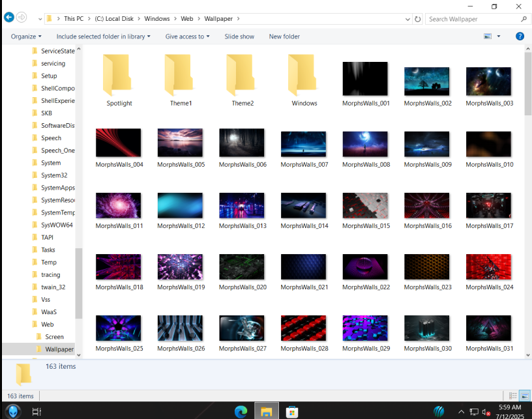
Task: Open the More view options arrow
Action: coord(499,36)
